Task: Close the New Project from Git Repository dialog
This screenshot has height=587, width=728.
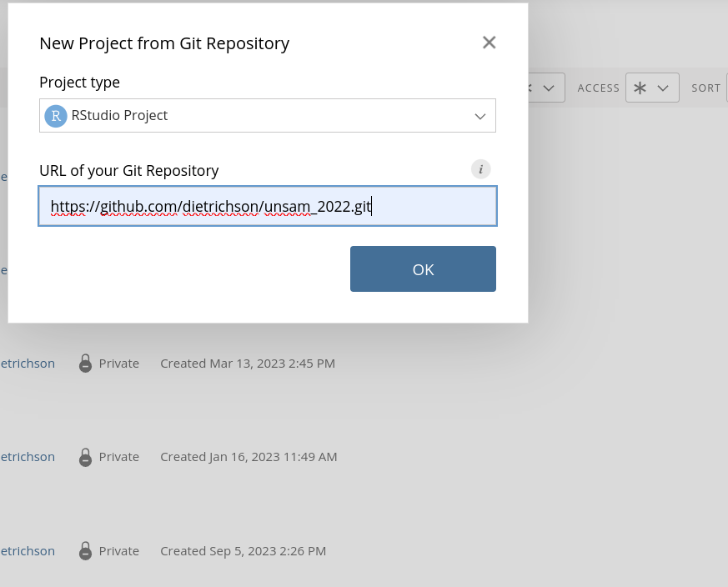Action: [489, 43]
